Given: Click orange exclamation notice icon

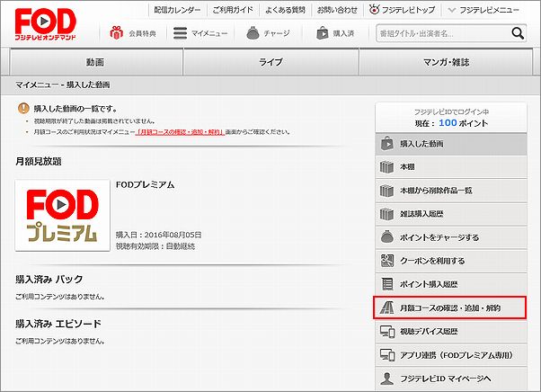Looking at the screenshot, I should click(x=23, y=109).
